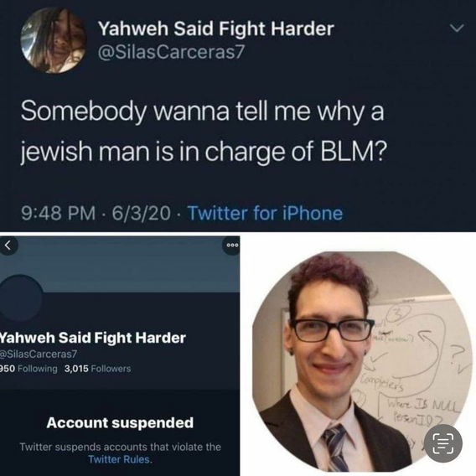Tap the text scan icon on photo
Screen dimensions: 476x476
coord(443,443)
